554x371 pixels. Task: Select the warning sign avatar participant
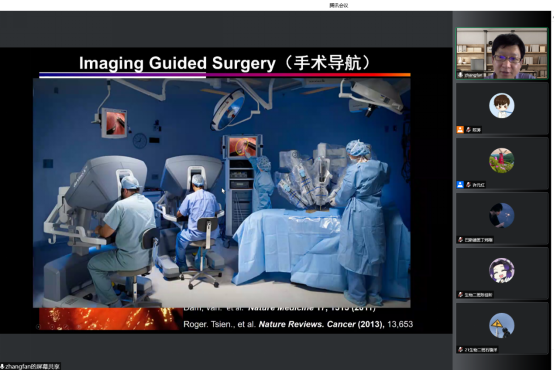(x=502, y=325)
